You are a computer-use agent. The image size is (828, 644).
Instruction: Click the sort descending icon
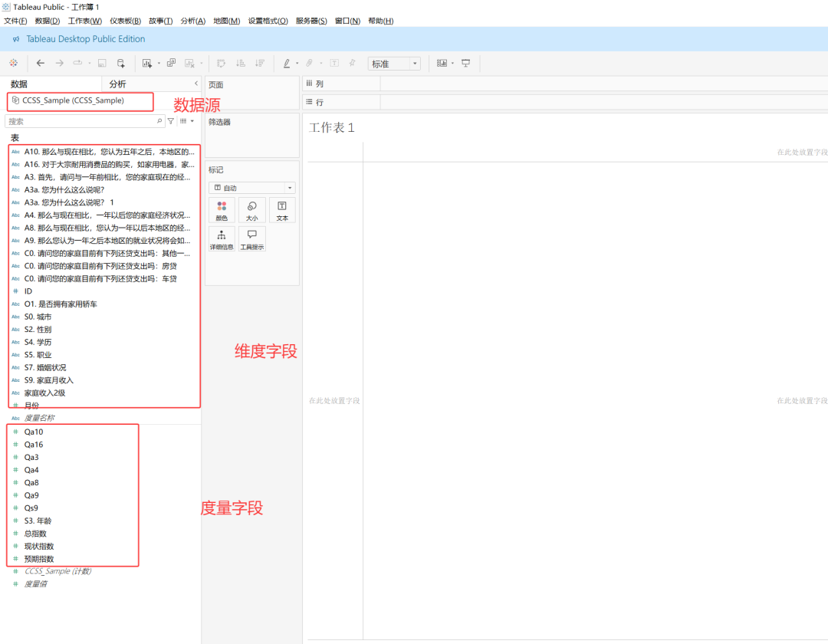[x=260, y=64]
